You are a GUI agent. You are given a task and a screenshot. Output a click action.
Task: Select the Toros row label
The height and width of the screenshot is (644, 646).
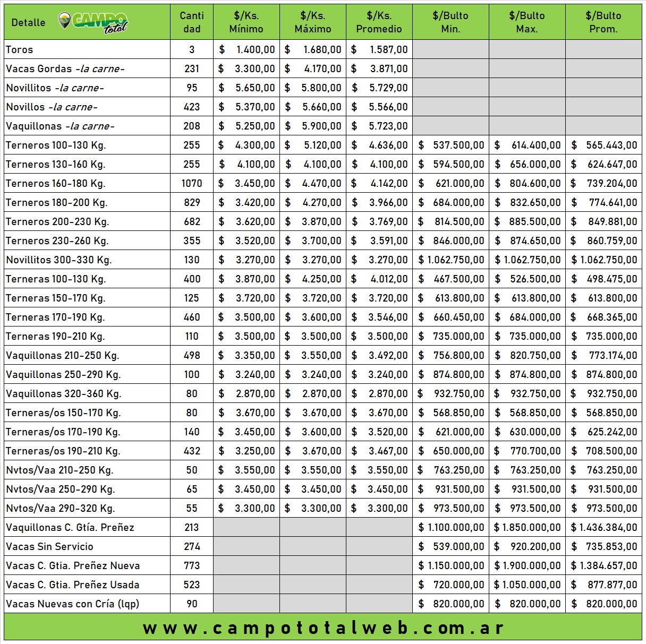click(20, 50)
